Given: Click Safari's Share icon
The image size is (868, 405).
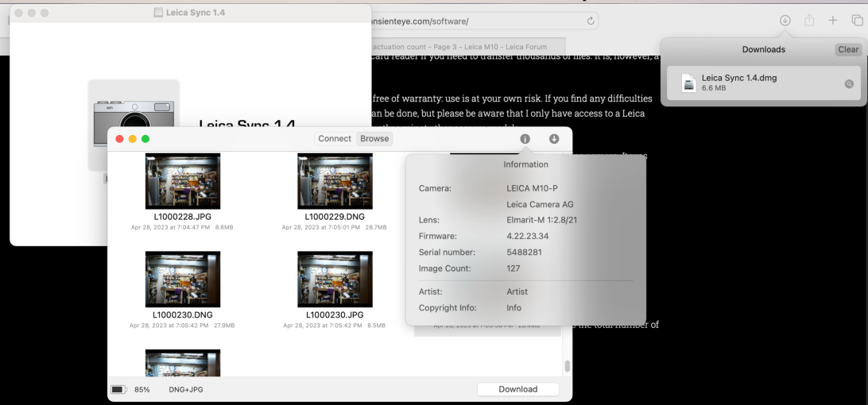Looking at the screenshot, I should pyautogui.click(x=809, y=21).
